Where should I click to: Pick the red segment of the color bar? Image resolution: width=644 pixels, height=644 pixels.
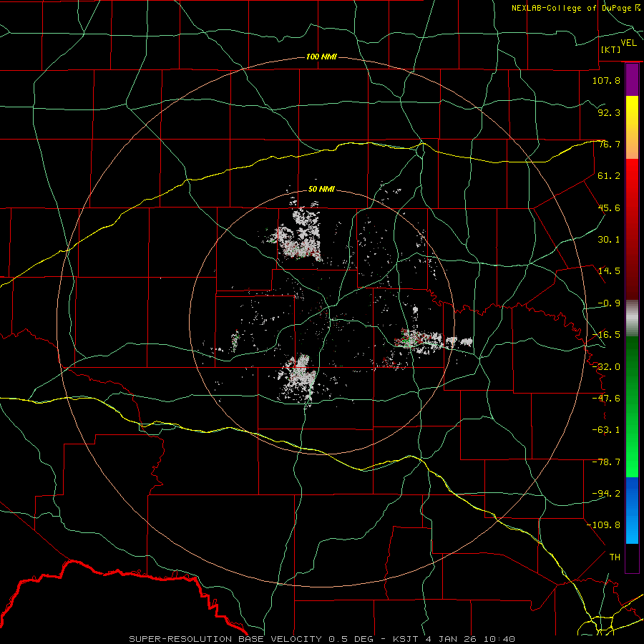[x=632, y=229]
